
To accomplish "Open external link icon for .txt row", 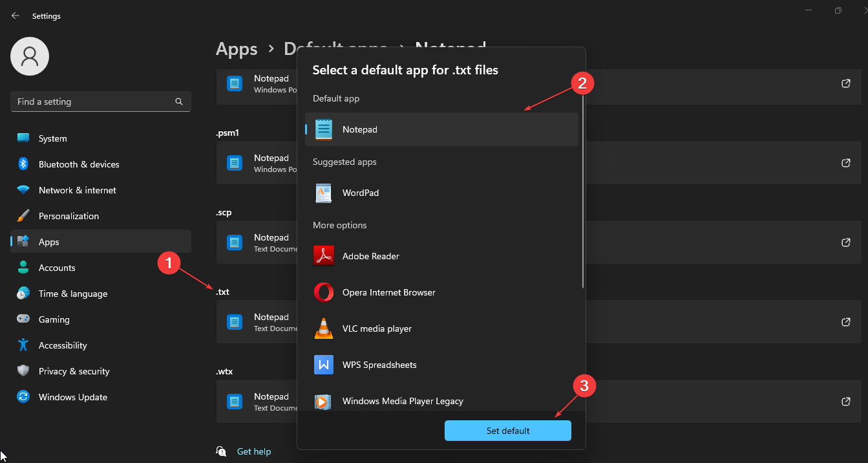I will click(x=845, y=321).
